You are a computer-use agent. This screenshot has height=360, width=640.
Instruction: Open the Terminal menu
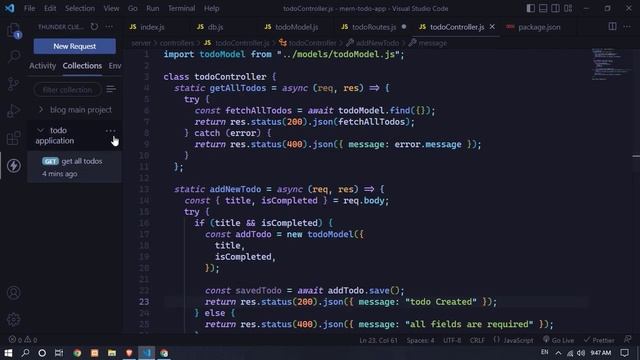(181, 8)
